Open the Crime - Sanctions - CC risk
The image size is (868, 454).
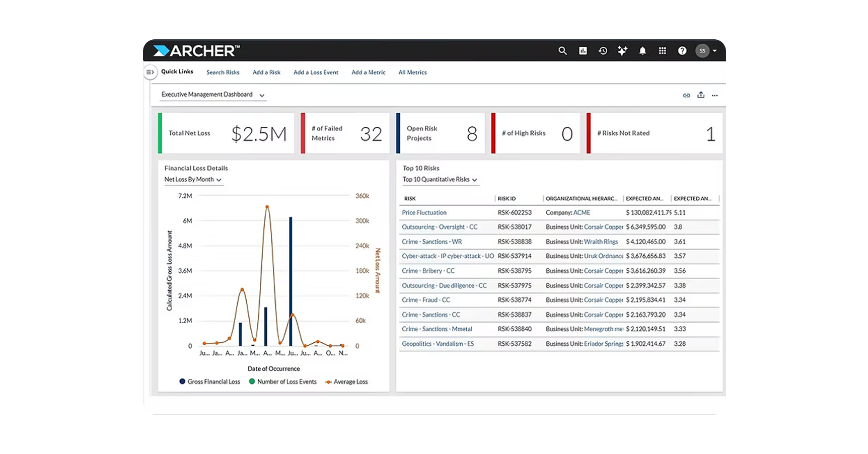click(x=431, y=315)
